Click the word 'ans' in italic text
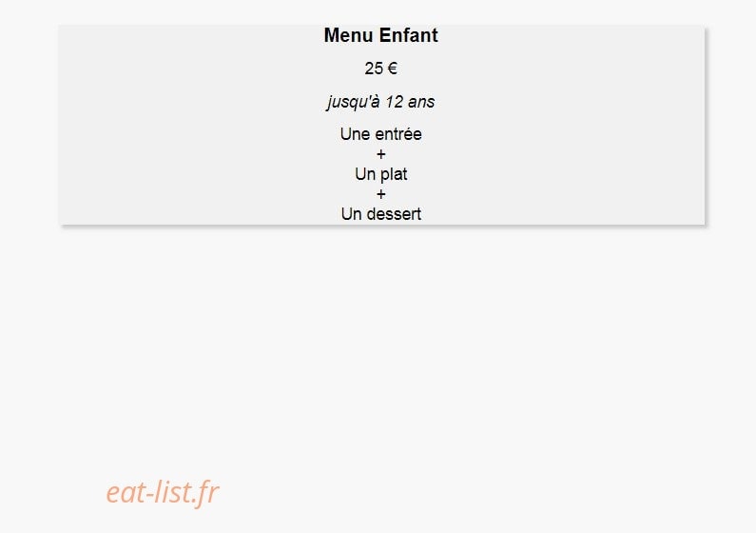 click(x=421, y=102)
